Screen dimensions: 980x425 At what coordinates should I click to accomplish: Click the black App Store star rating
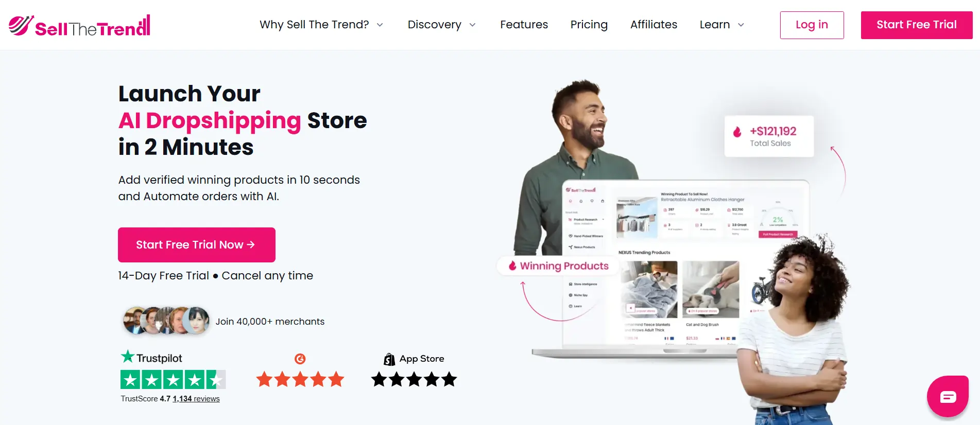(x=414, y=380)
